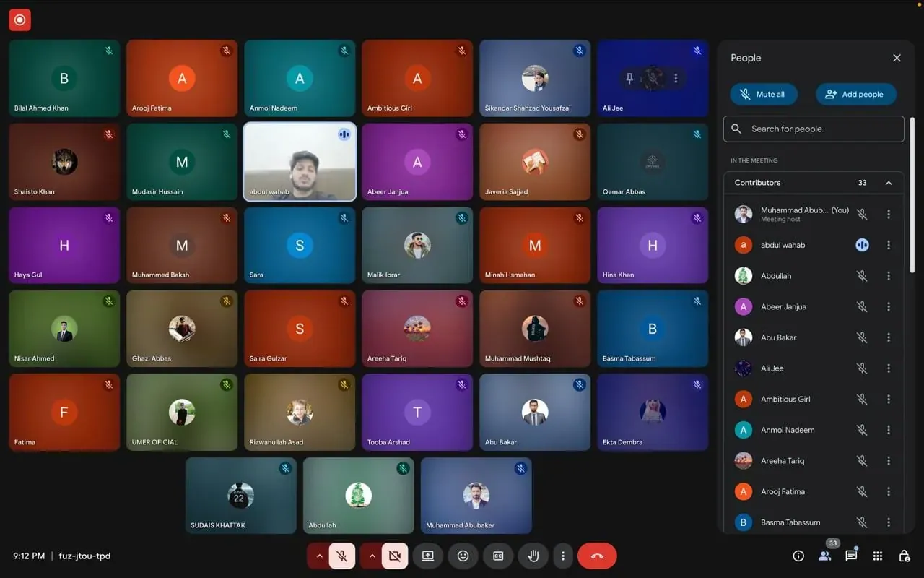Open more options on Ali Jee's tile
The width and height of the screenshot is (924, 578).
coord(676,78)
